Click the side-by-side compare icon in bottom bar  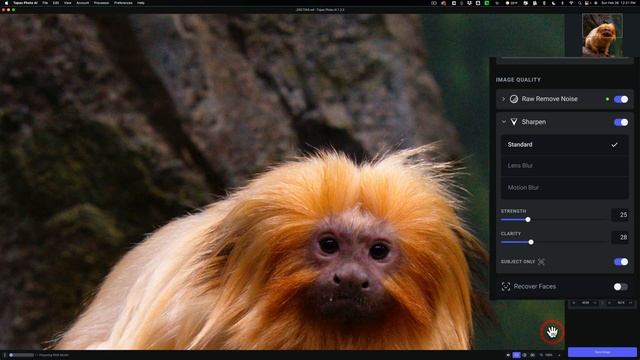532,355
